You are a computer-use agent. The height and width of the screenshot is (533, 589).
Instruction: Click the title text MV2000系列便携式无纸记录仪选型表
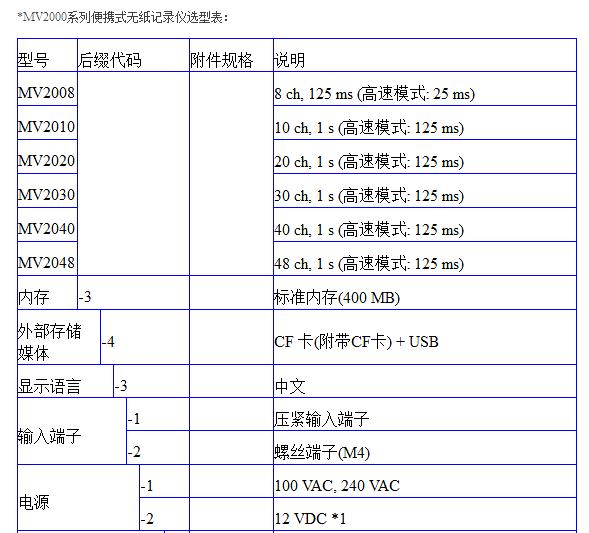pos(123,17)
